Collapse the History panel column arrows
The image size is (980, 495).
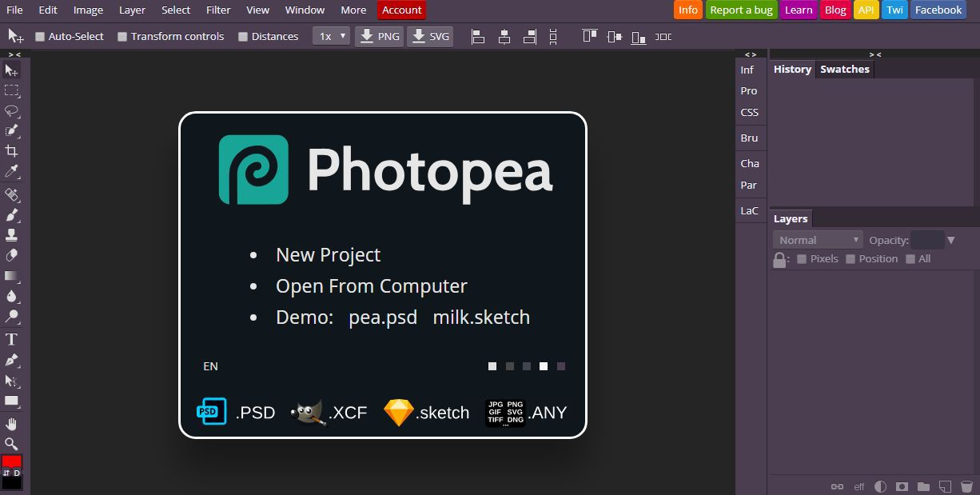coord(875,54)
